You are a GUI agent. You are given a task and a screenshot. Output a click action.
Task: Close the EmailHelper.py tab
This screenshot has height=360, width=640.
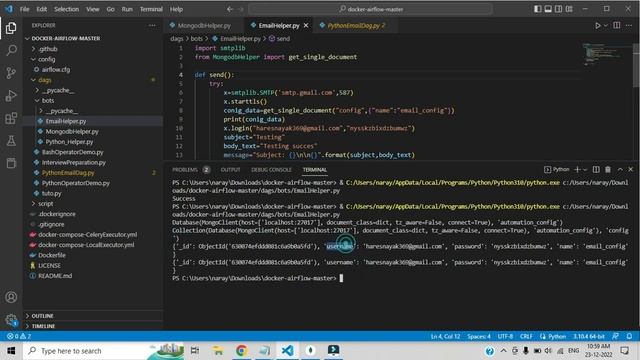pos(306,25)
